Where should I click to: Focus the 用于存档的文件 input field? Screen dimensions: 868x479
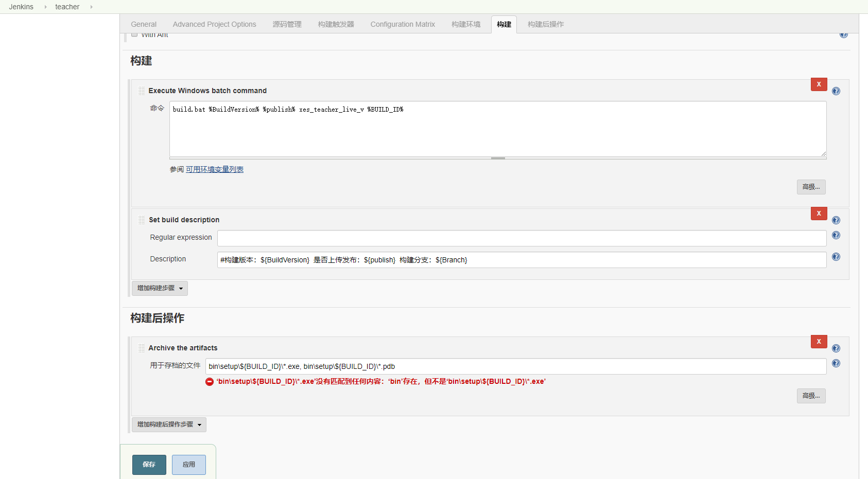point(516,366)
